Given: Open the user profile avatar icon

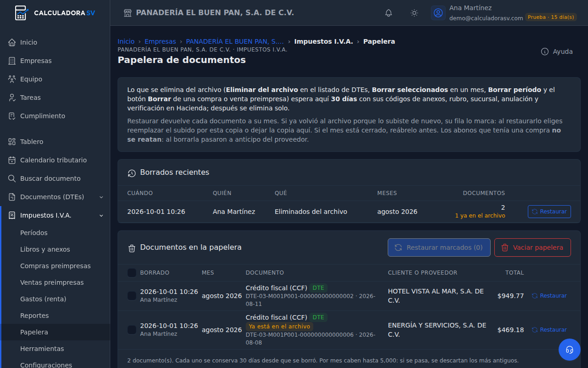Looking at the screenshot, I should point(438,13).
